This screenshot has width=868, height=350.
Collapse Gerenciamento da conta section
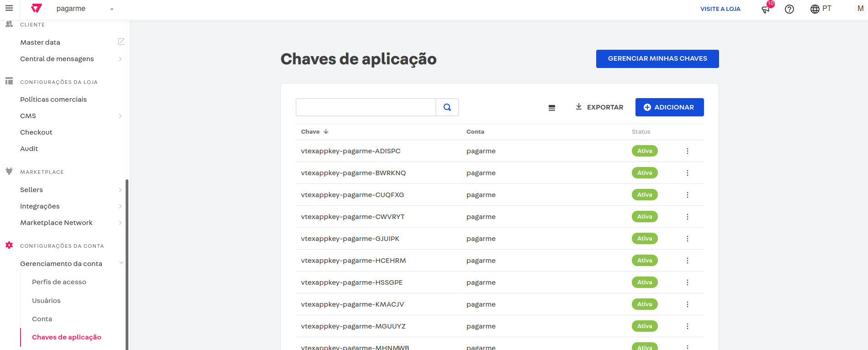121,263
